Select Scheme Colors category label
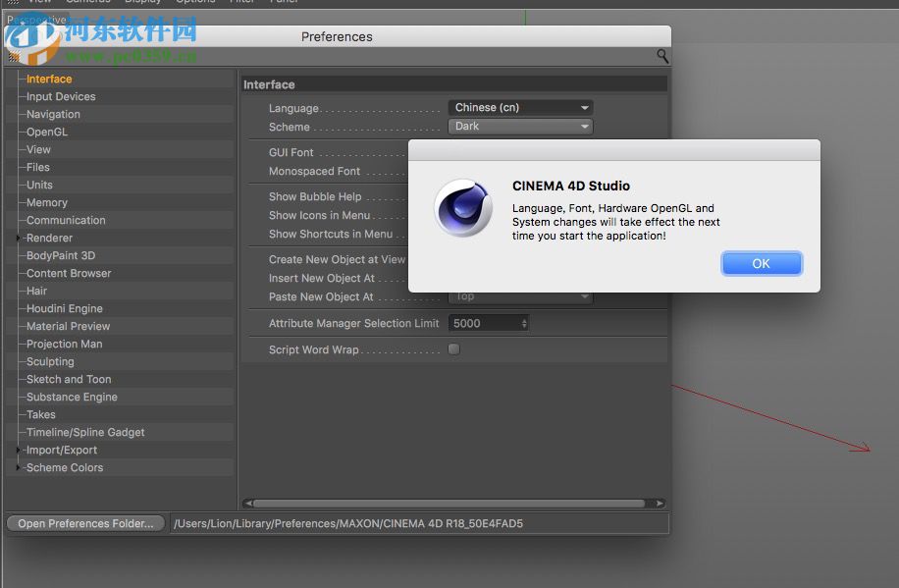This screenshot has height=588, width=899. pos(64,467)
